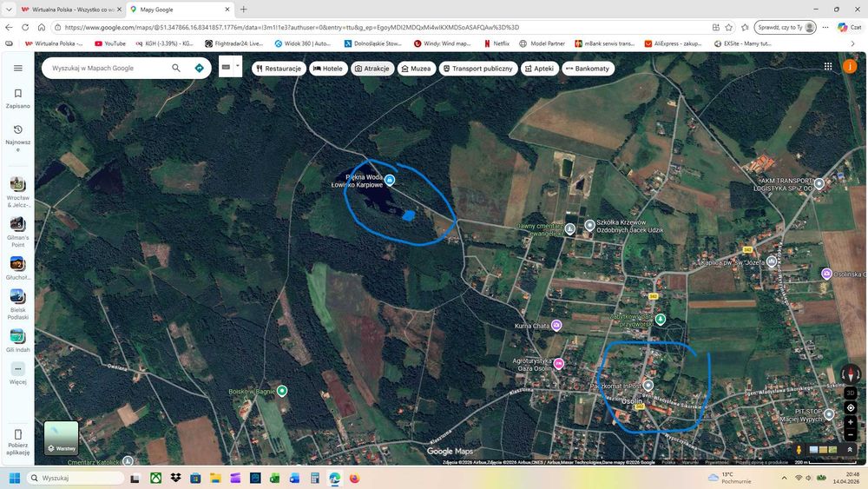Zoom in with plus button
The width and height of the screenshot is (868, 489).
[851, 422]
